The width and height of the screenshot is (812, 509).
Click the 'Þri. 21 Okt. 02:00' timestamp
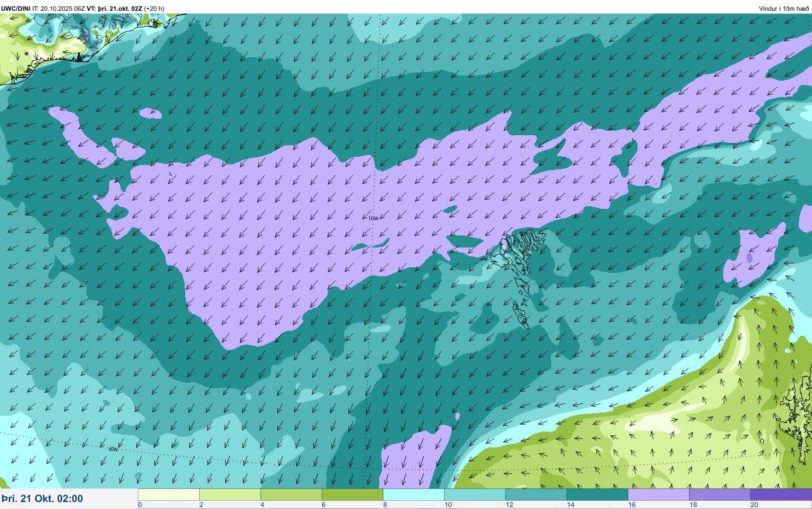[42, 498]
